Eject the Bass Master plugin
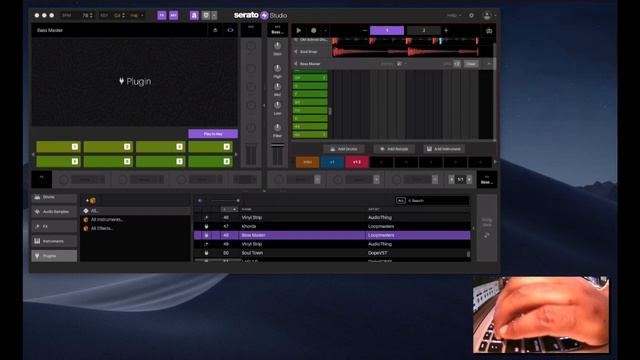This screenshot has height=360, width=640. [x=215, y=30]
